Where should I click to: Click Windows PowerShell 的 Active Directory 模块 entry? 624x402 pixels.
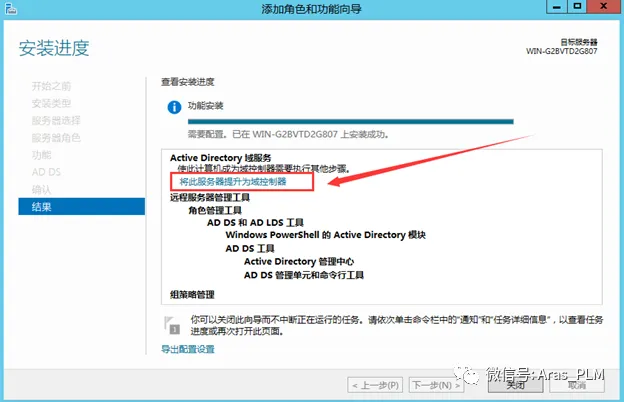coord(326,235)
